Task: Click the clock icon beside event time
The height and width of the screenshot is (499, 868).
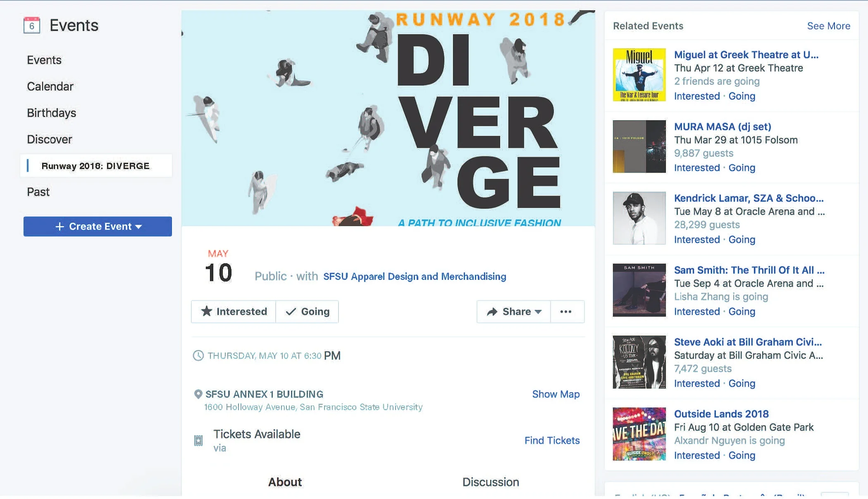Action: pos(198,356)
